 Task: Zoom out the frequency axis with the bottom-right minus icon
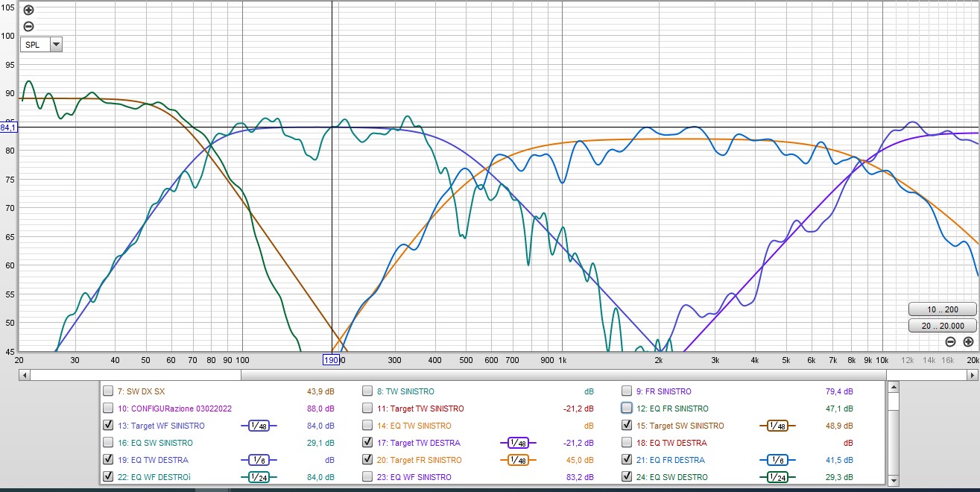click(x=951, y=342)
